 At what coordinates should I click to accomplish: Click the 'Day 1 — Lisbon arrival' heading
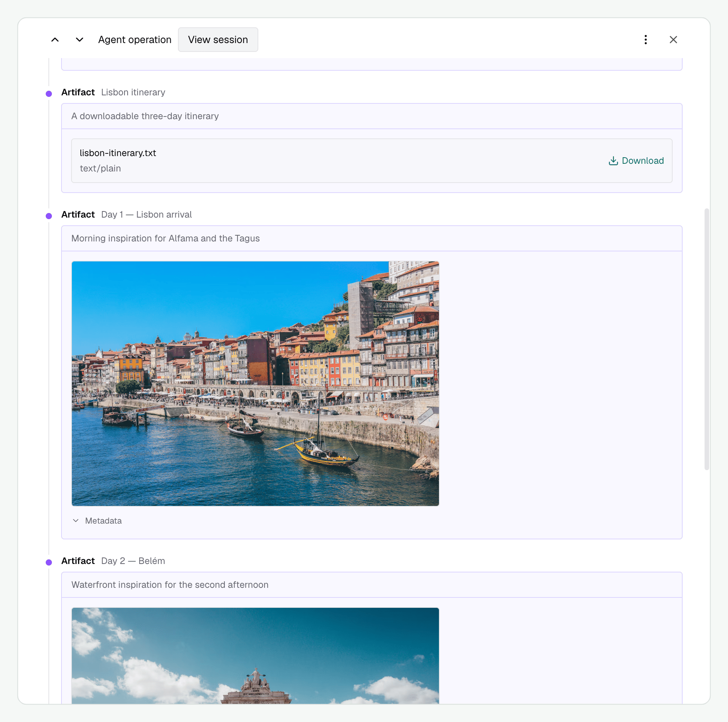coord(146,215)
